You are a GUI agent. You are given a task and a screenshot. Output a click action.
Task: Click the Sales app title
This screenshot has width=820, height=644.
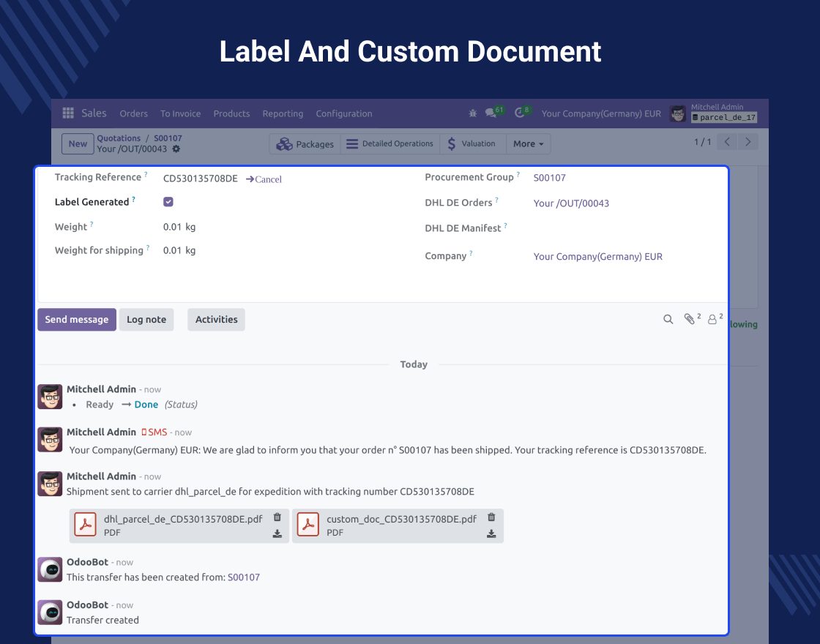tap(94, 113)
